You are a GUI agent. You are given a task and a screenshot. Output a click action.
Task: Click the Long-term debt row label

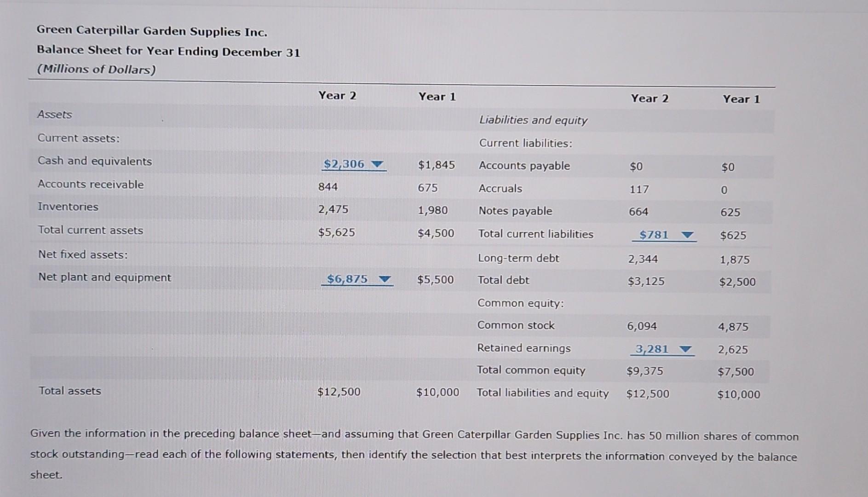tap(518, 258)
